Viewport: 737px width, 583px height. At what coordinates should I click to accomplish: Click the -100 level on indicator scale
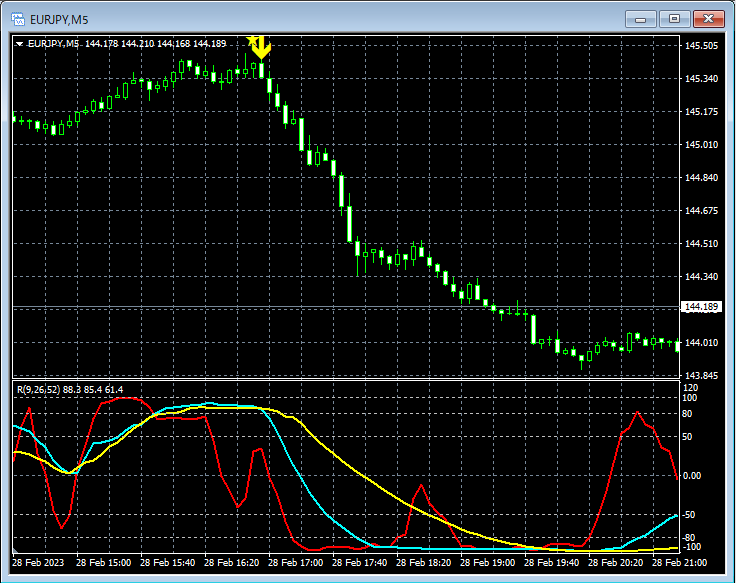point(694,547)
